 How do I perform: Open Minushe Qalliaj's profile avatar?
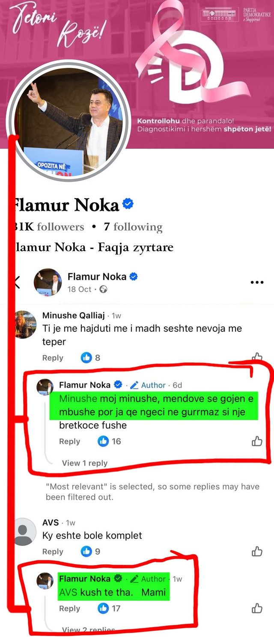[x=25, y=324]
